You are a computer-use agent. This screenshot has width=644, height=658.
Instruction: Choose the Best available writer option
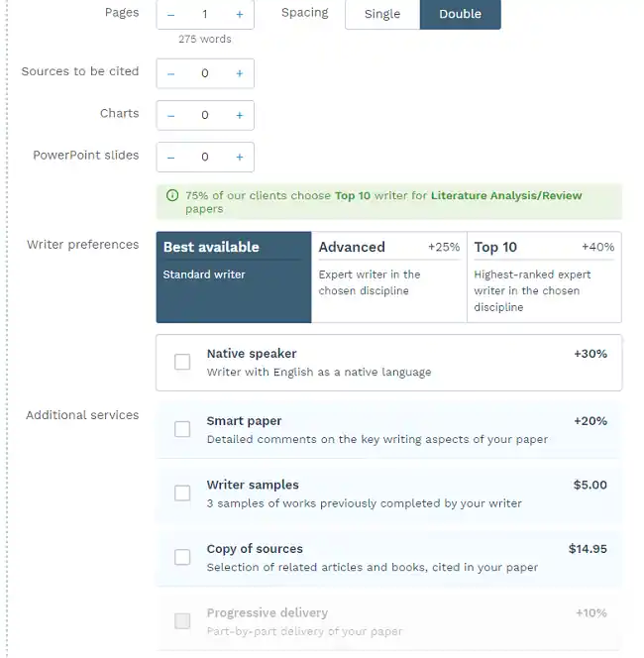click(234, 276)
